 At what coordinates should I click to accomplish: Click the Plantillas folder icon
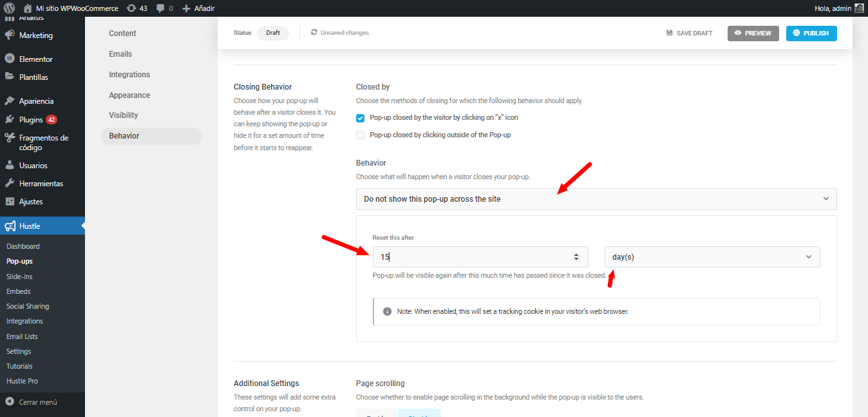[x=10, y=77]
